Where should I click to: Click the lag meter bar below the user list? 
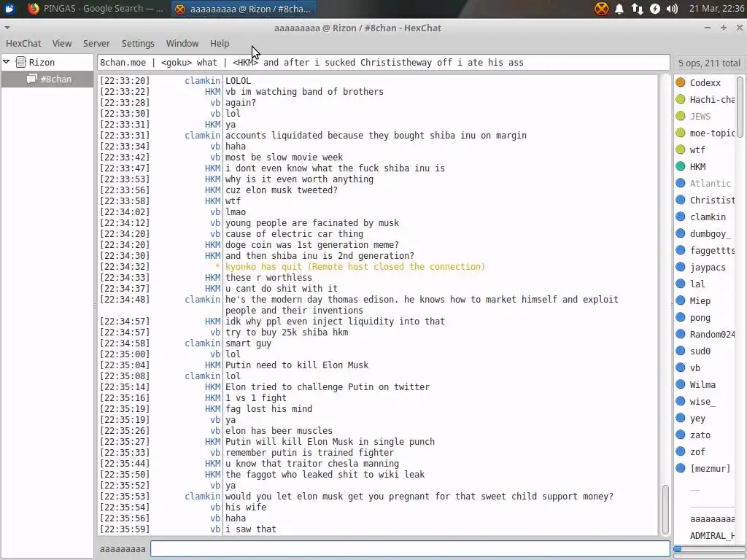point(708,549)
